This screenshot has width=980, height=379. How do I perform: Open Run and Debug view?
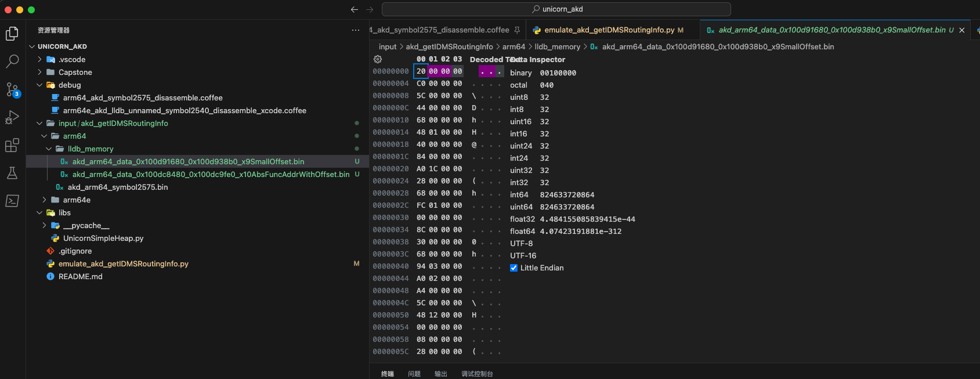tap(12, 117)
